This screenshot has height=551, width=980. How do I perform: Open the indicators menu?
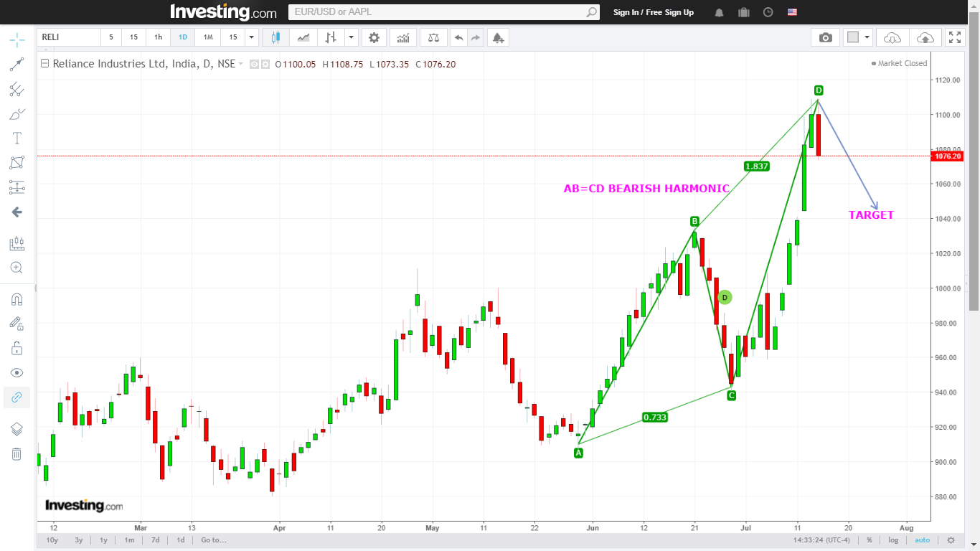coord(404,37)
